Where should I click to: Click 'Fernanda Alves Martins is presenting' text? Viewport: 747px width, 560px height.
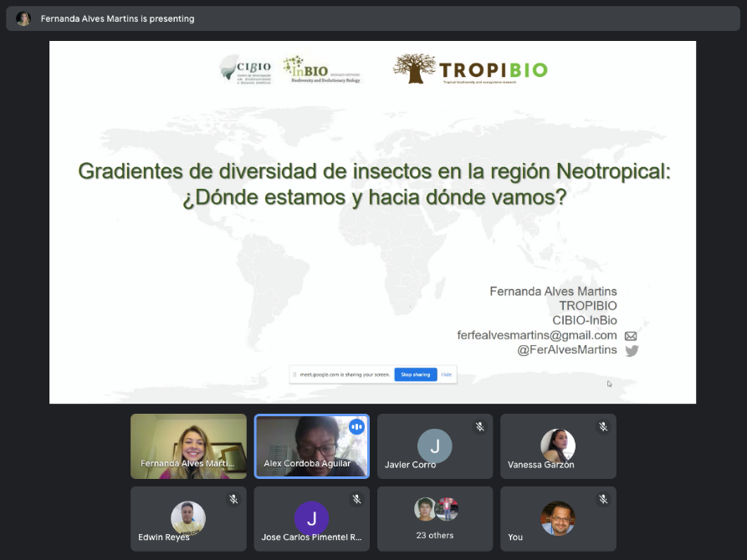(117, 18)
